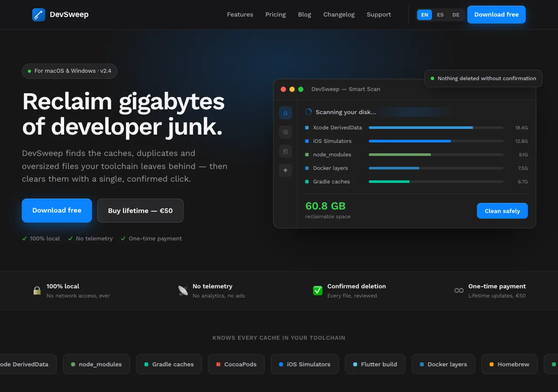The height and width of the screenshot is (392, 558).
Task: Click green dot in 'Nothing deleted' notice
Action: (432, 78)
